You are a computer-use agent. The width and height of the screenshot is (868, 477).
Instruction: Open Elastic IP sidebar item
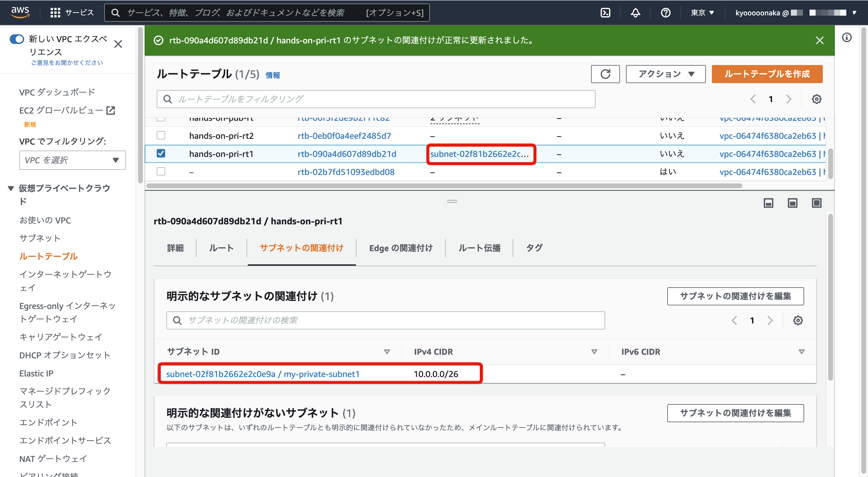(36, 373)
